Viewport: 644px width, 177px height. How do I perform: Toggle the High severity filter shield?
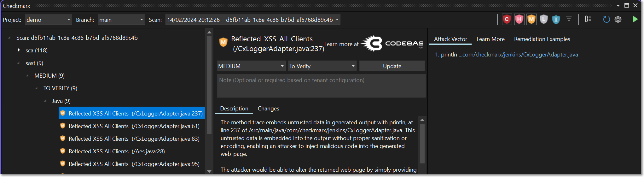(519, 20)
